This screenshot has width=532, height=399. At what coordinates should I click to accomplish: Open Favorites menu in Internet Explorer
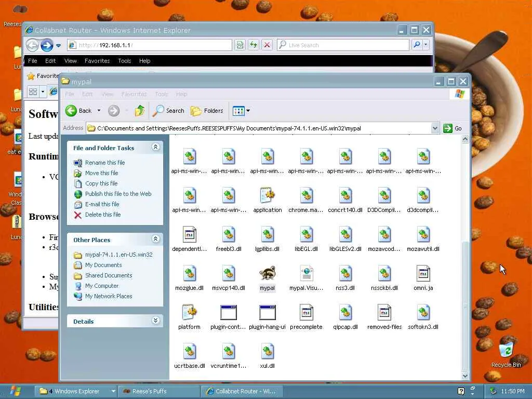[x=97, y=61]
